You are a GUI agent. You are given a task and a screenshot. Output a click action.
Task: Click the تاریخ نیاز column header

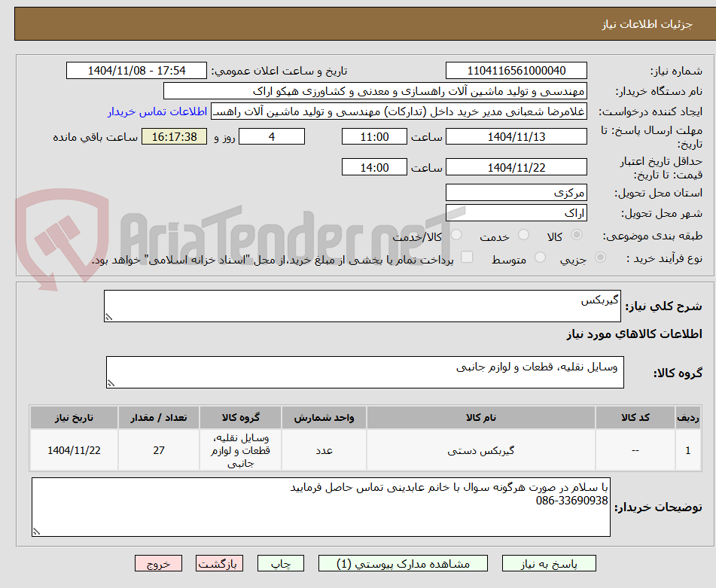[74, 417]
